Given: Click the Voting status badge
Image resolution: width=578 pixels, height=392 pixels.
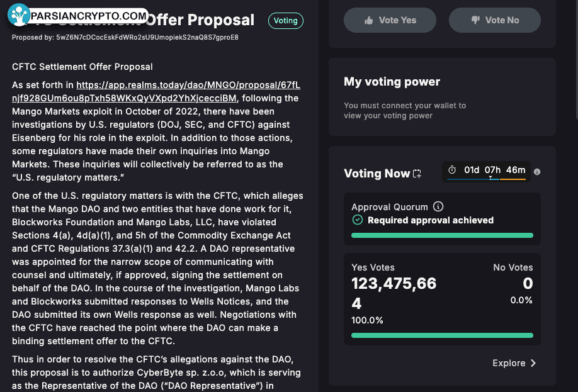Looking at the screenshot, I should point(285,20).
